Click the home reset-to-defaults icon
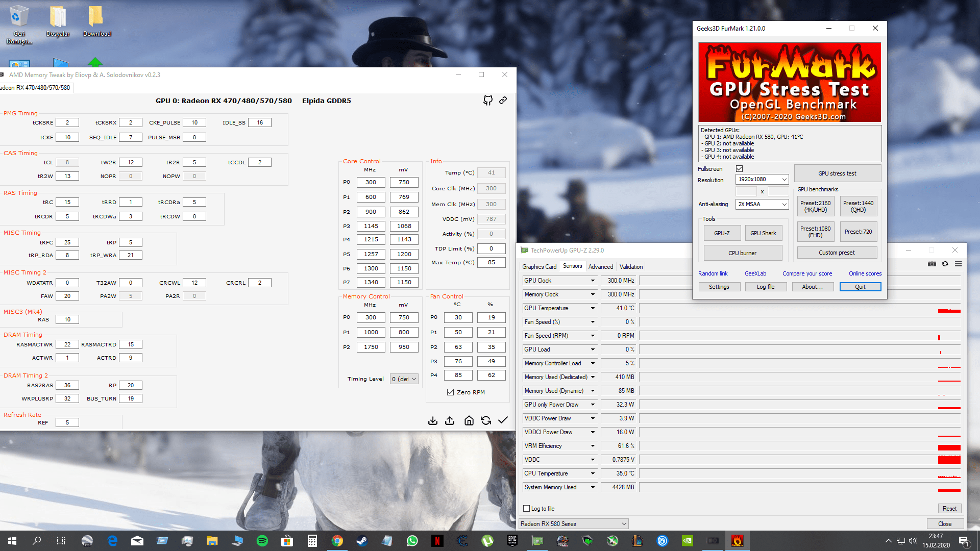The height and width of the screenshot is (551, 980). coord(469,420)
